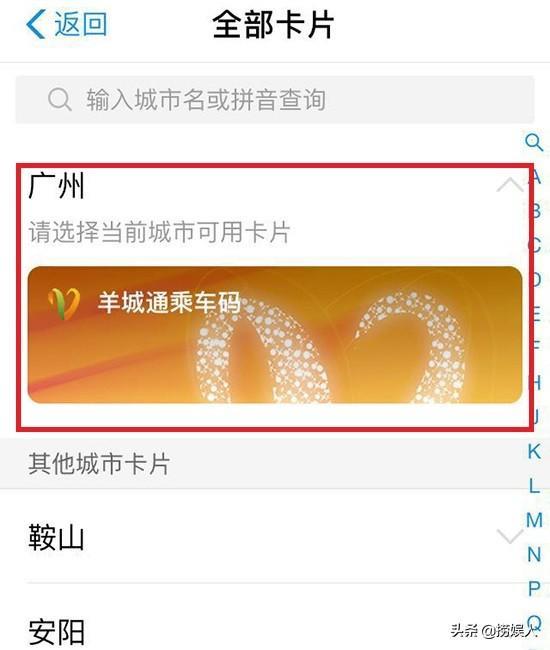Jump to letter C in index
This screenshot has height=650, width=550.
point(535,245)
